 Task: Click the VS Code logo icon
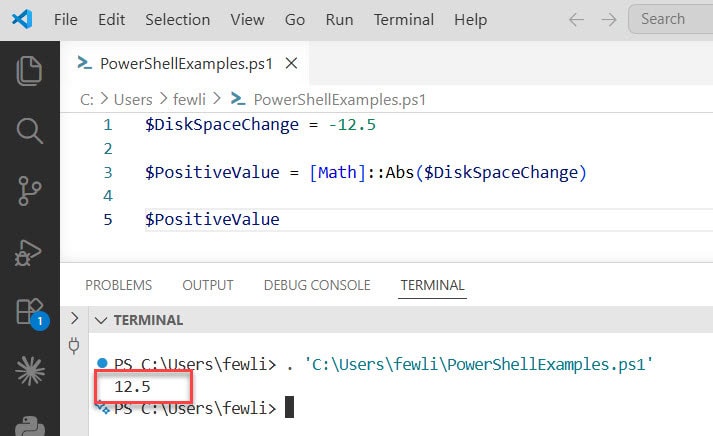click(22, 20)
